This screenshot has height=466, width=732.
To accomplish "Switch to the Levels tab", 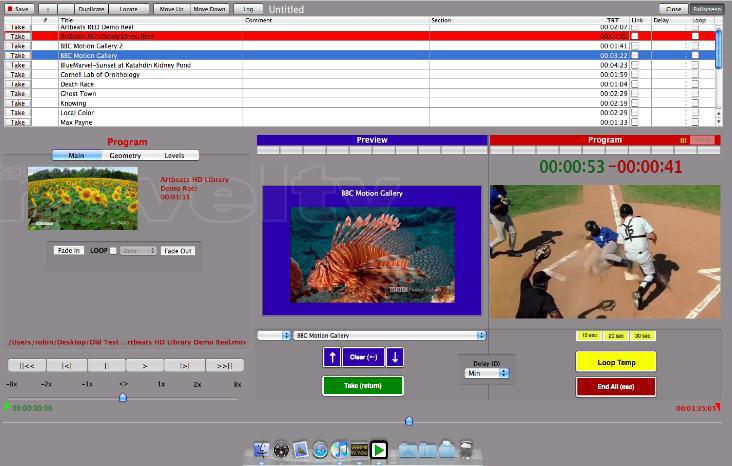I will pos(174,155).
